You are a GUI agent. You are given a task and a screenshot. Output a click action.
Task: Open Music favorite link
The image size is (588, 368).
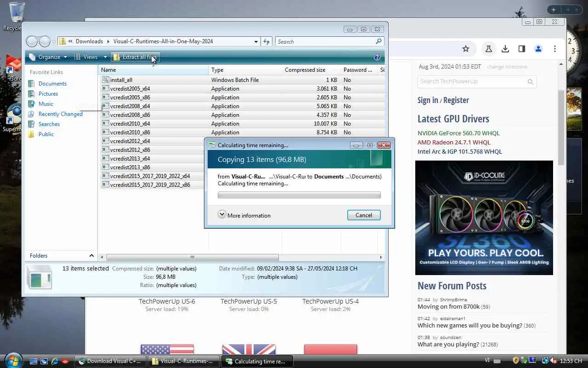tap(46, 104)
